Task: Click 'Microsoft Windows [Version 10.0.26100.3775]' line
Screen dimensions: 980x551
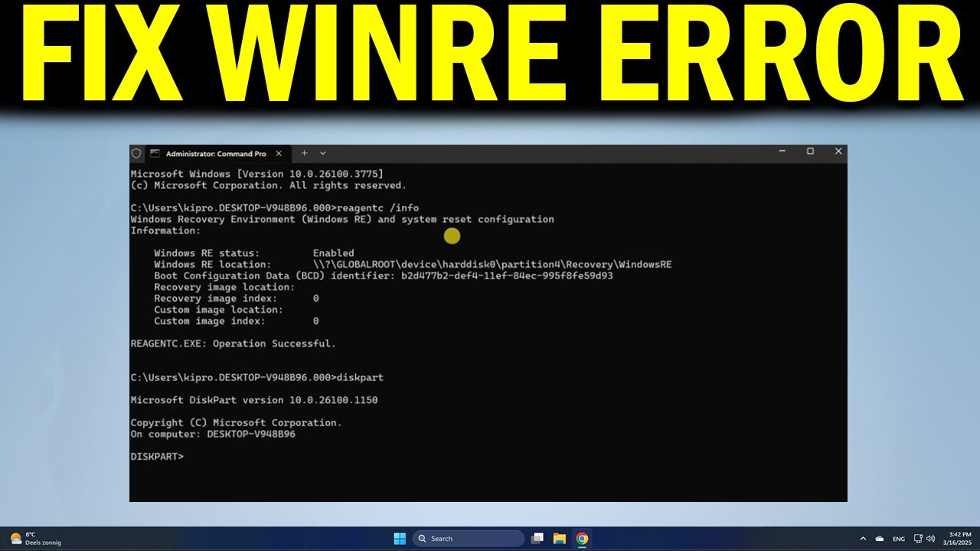Action: coord(257,174)
